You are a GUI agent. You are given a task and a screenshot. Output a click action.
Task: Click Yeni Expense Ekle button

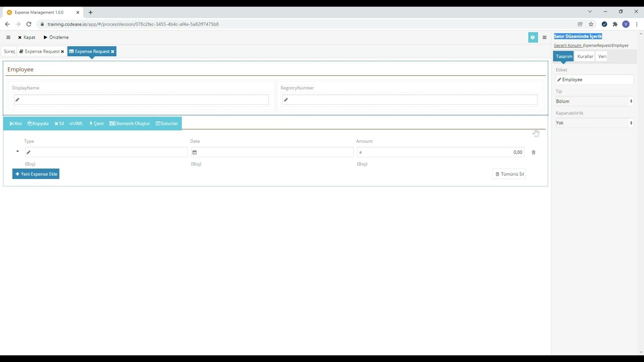point(36,174)
